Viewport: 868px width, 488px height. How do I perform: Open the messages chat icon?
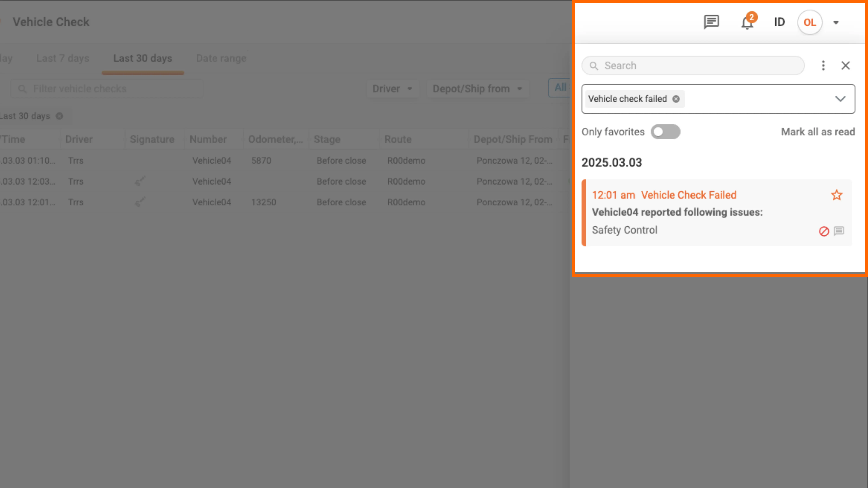click(711, 22)
